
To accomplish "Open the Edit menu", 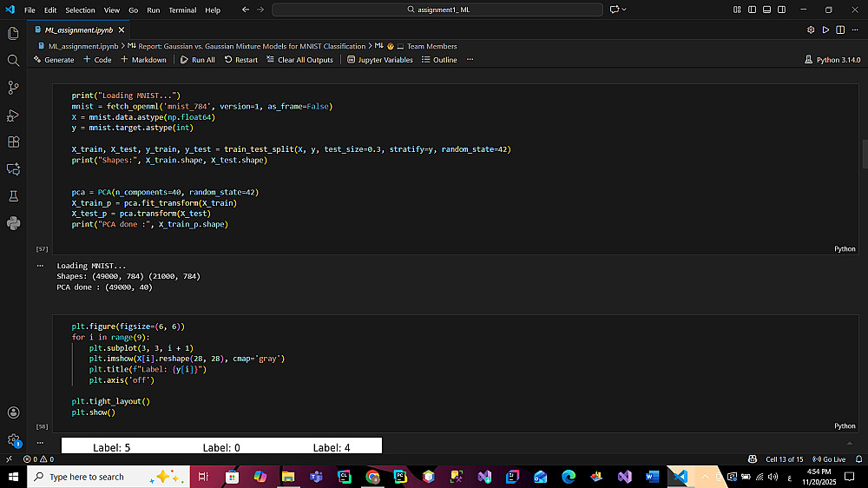I will (50, 10).
